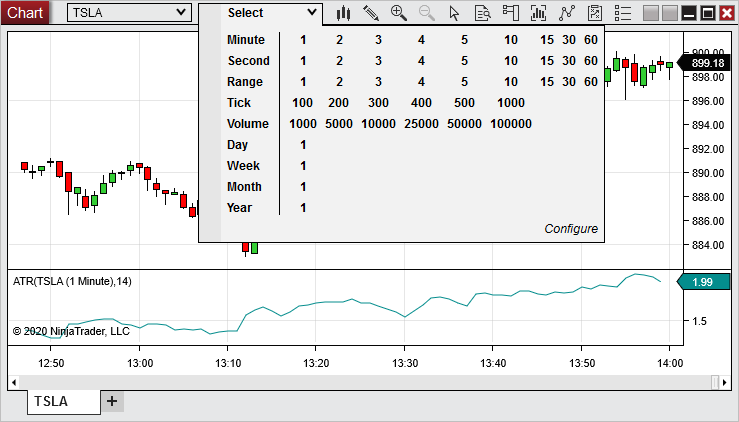Choose 30 Second interval

[569, 61]
